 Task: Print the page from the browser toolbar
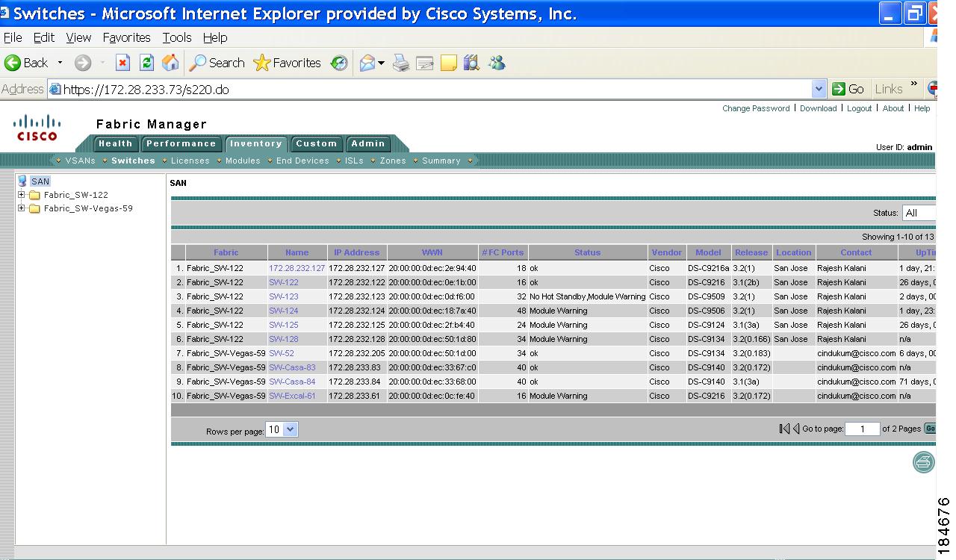(402, 63)
